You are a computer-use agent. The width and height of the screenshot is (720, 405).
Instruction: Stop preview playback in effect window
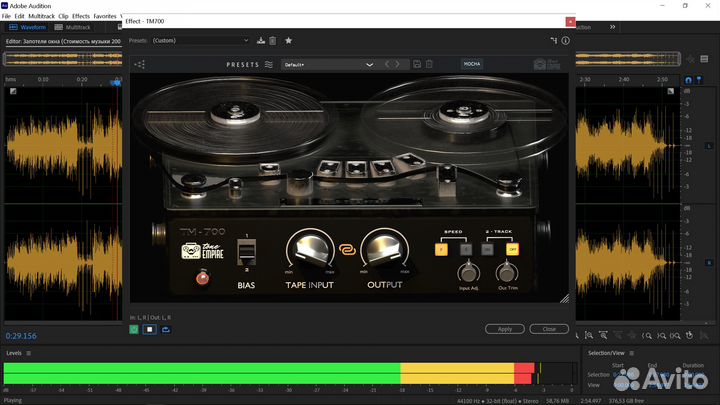coord(150,329)
